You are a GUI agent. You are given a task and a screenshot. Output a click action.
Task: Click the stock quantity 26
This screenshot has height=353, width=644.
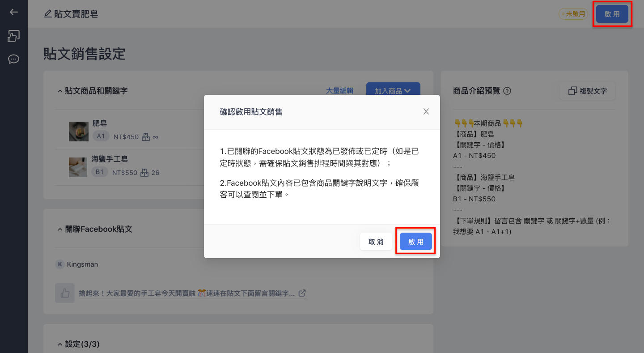[x=155, y=172]
